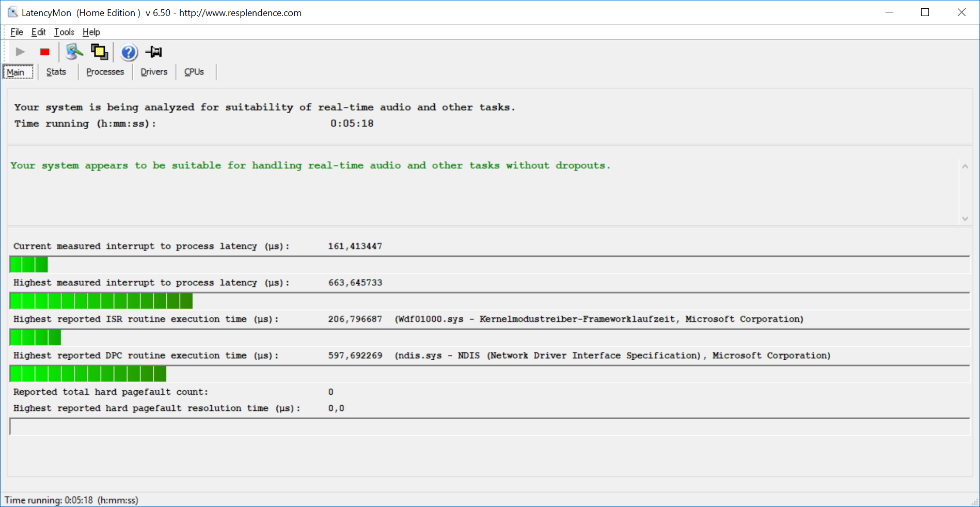The height and width of the screenshot is (507, 980).
Task: Click 'Current measured interrupt to process latency' label
Action: click(152, 247)
